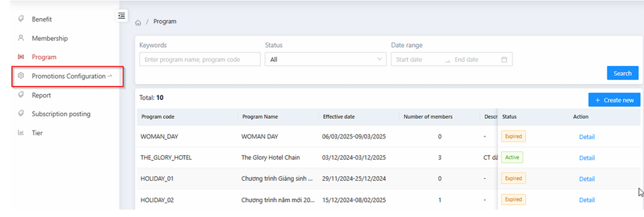Collapse the sidebar with the menu-fold icon

(x=121, y=15)
